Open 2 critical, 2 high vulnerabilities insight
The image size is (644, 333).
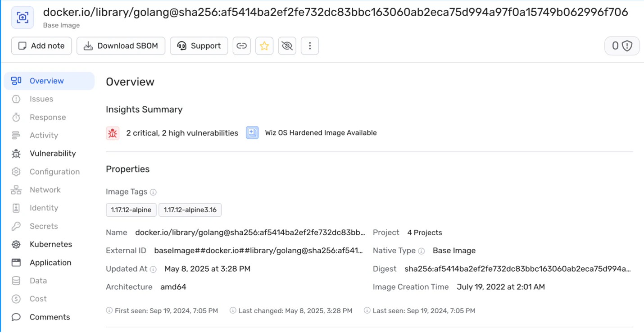click(x=182, y=133)
